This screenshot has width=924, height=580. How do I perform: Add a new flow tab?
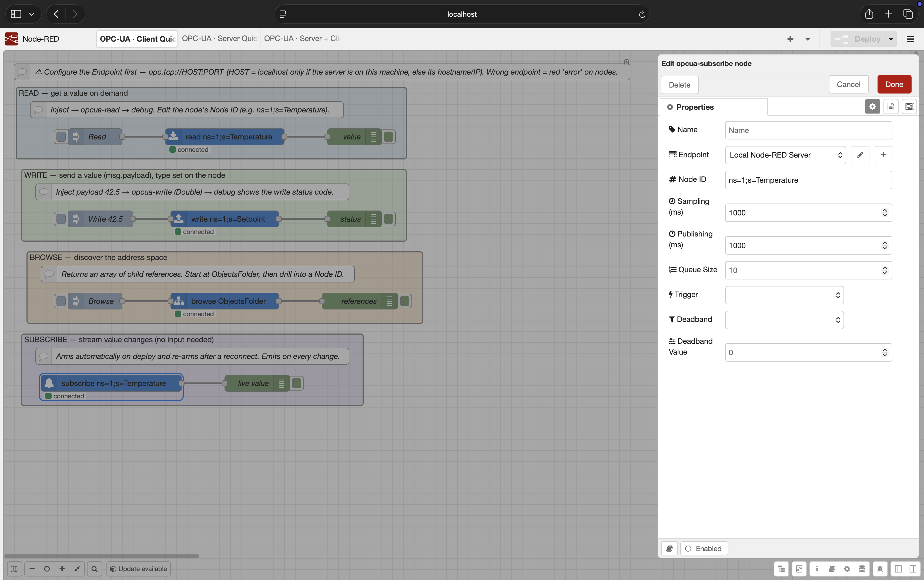[x=790, y=39]
